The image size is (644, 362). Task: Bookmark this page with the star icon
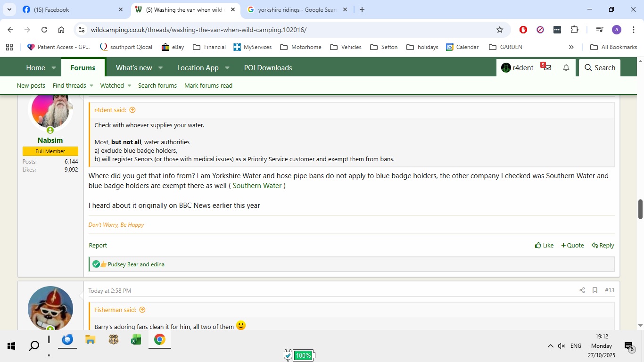(x=500, y=30)
